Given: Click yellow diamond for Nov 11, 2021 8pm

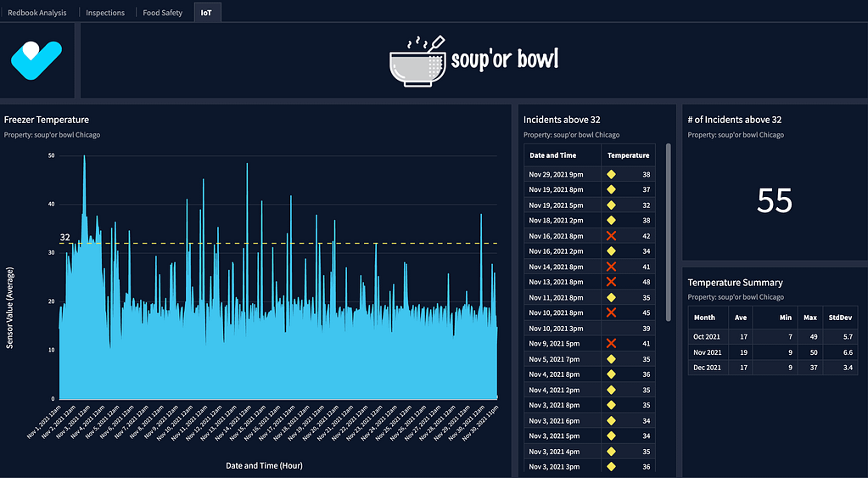Looking at the screenshot, I should coord(611,297).
